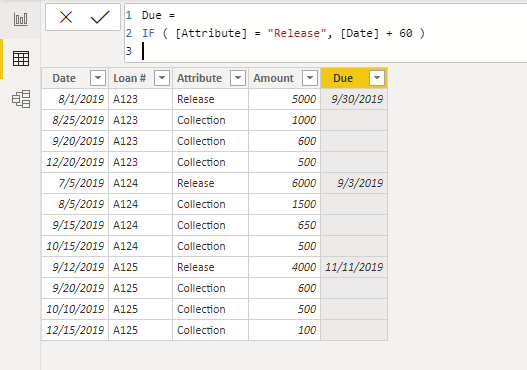Image resolution: width=527 pixels, height=370 pixels.
Task: Select Due cell 9/30/2019
Action: pos(354,99)
